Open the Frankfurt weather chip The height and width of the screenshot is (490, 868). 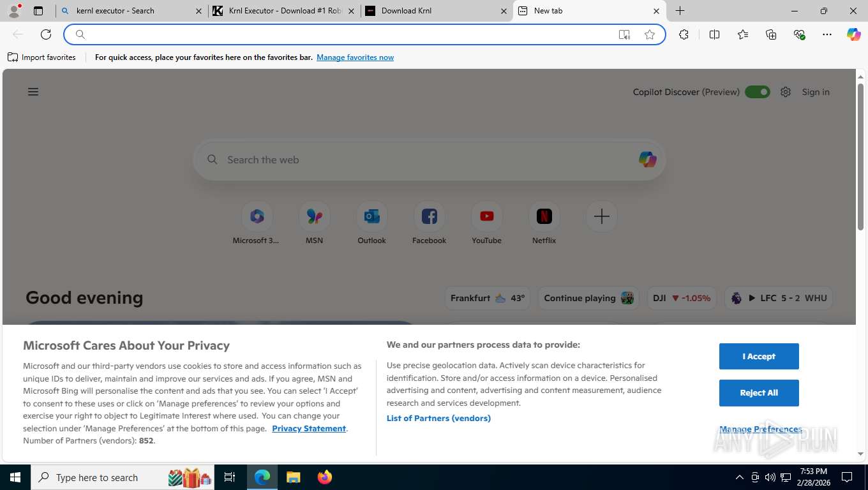(x=487, y=298)
